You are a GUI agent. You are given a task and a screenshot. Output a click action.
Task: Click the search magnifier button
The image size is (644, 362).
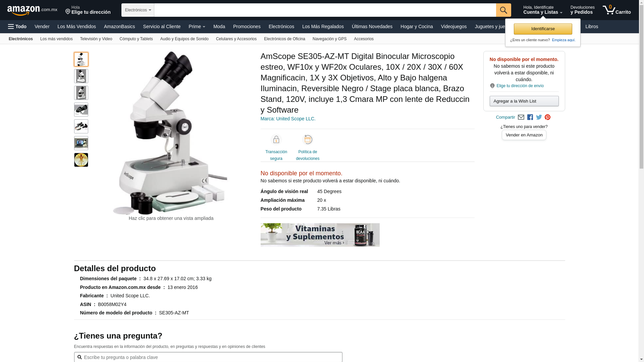tap(503, 10)
